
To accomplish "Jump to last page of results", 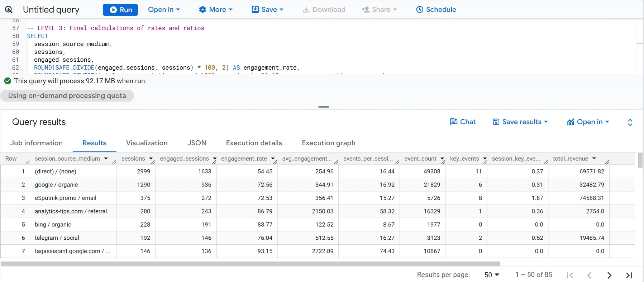I will click(629, 275).
